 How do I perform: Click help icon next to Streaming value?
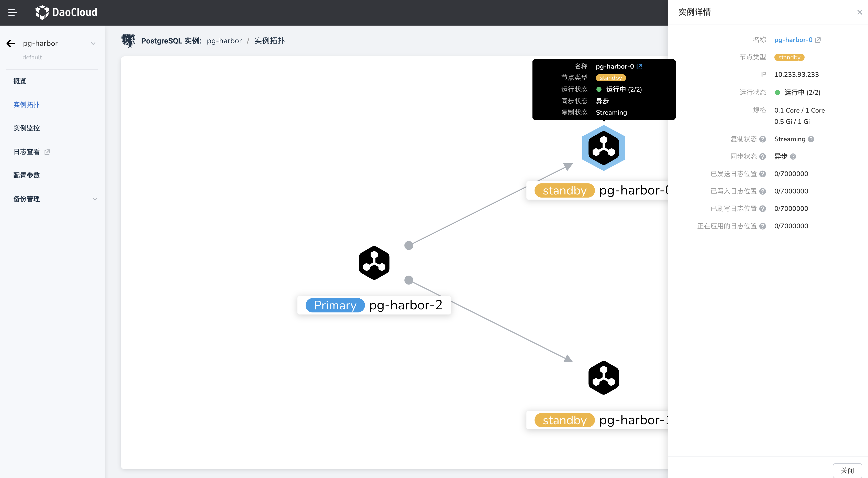tap(811, 139)
